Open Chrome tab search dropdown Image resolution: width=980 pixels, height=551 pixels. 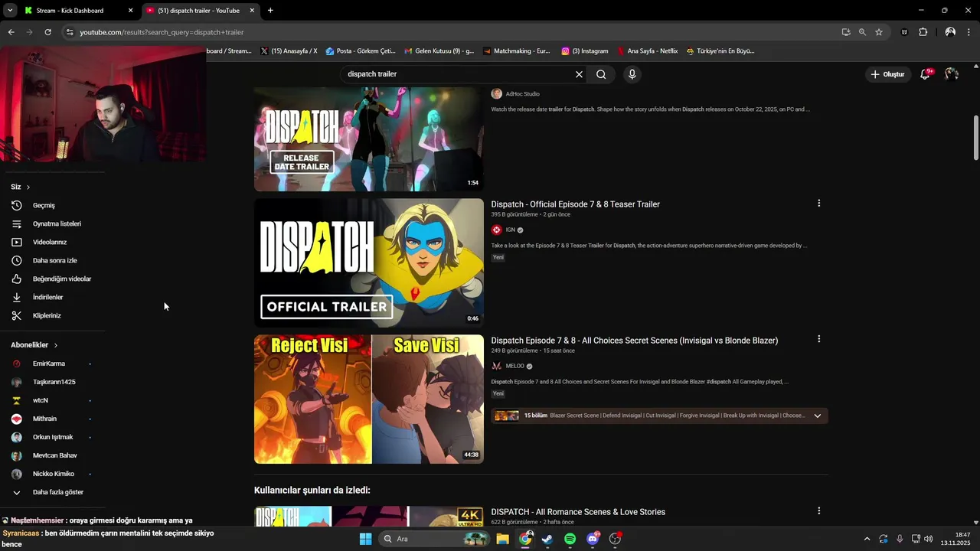pos(10,11)
